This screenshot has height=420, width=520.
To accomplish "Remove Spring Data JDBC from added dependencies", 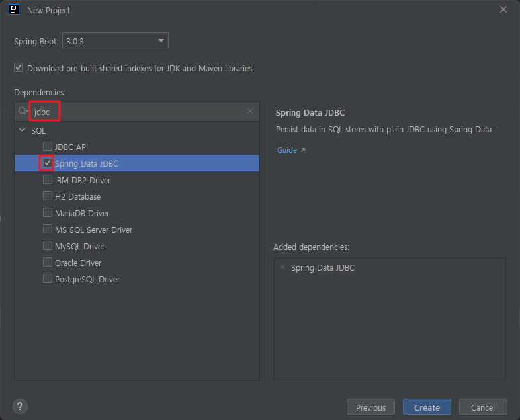I will [x=282, y=267].
